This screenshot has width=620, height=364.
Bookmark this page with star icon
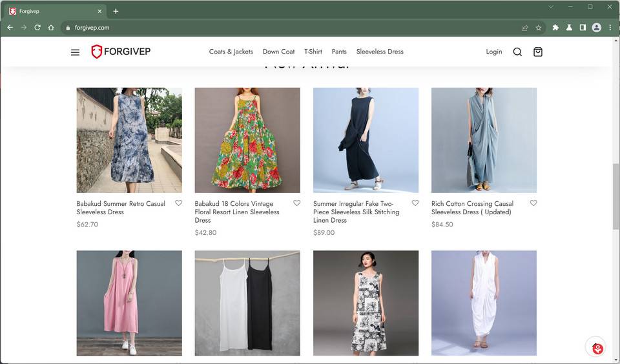pos(538,28)
